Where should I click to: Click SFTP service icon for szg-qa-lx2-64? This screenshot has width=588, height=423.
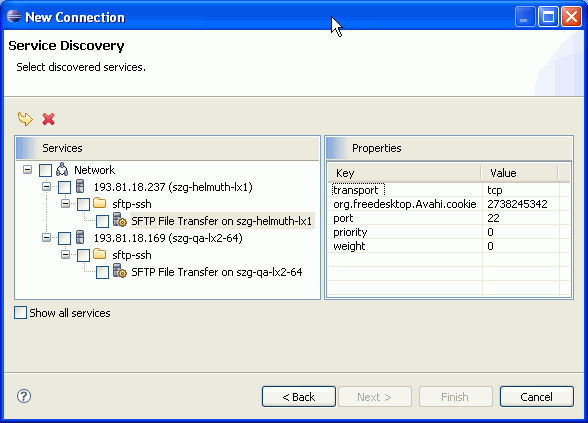(120, 271)
